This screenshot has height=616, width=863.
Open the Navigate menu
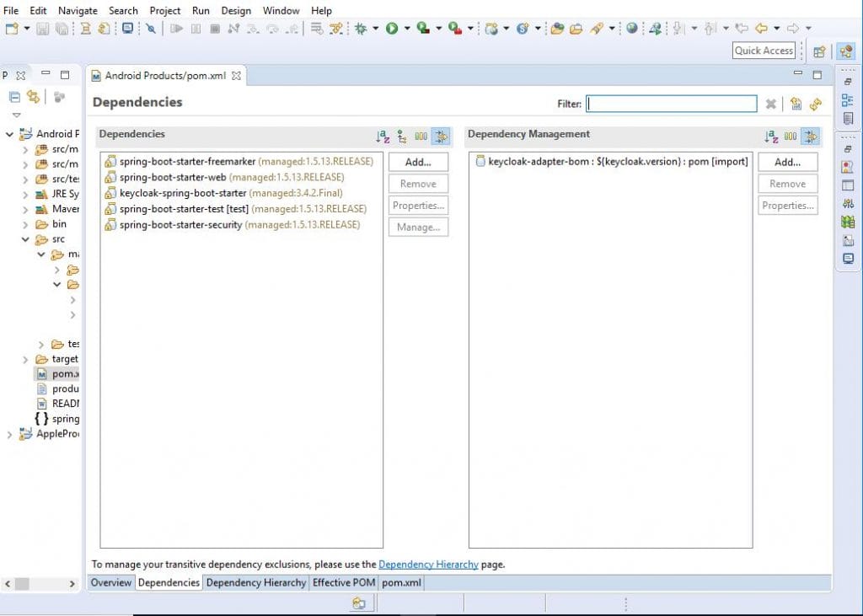click(x=78, y=10)
